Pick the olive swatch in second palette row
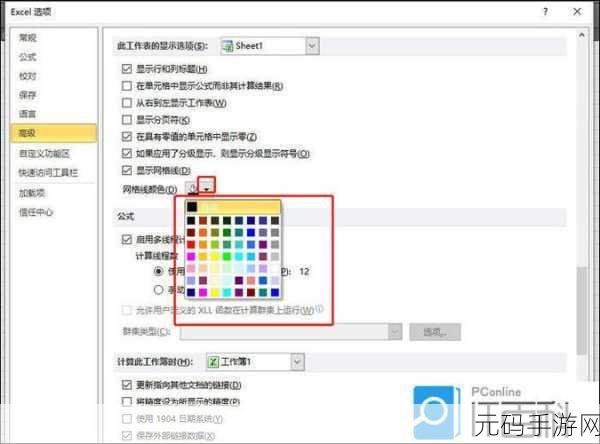Screen dimensions: 600x444 pos(215,232)
